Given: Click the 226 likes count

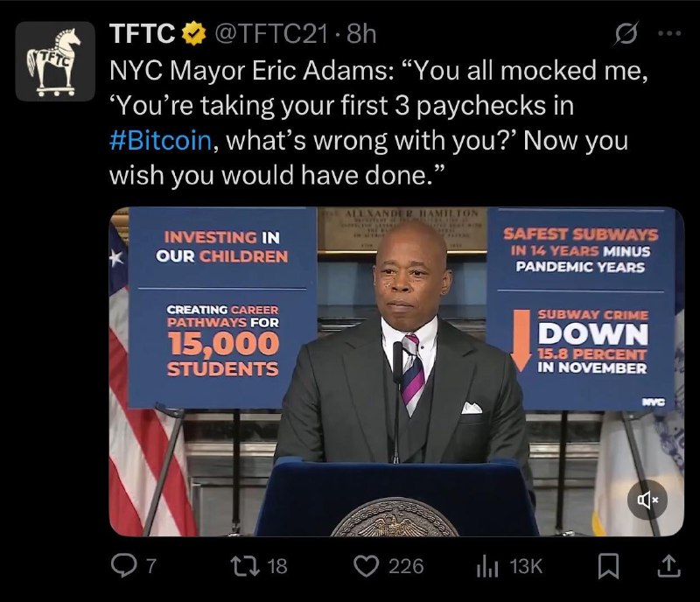Looking at the screenshot, I should point(406,566).
